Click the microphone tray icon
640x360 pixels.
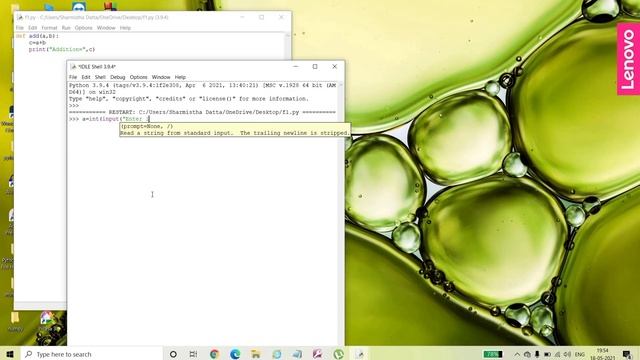[537, 354]
